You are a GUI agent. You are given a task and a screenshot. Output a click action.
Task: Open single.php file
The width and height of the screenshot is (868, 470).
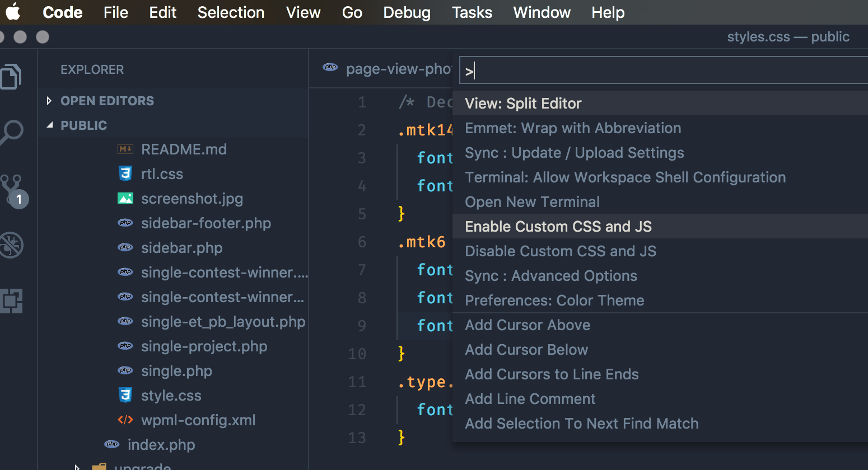click(176, 371)
